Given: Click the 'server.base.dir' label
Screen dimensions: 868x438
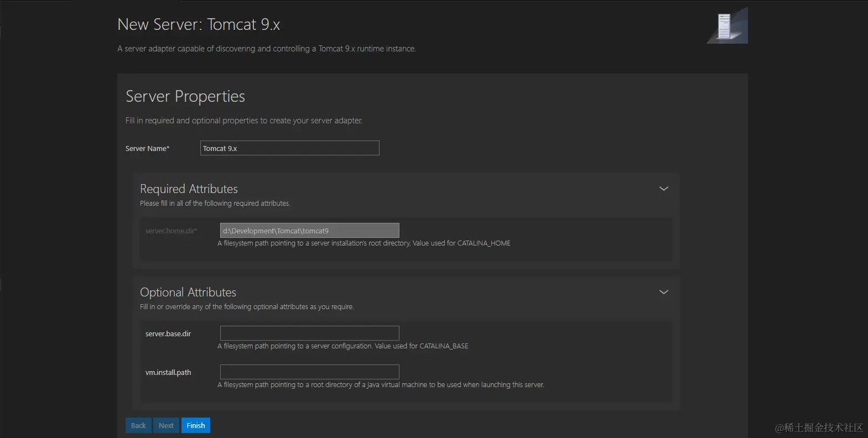Looking at the screenshot, I should tap(168, 334).
